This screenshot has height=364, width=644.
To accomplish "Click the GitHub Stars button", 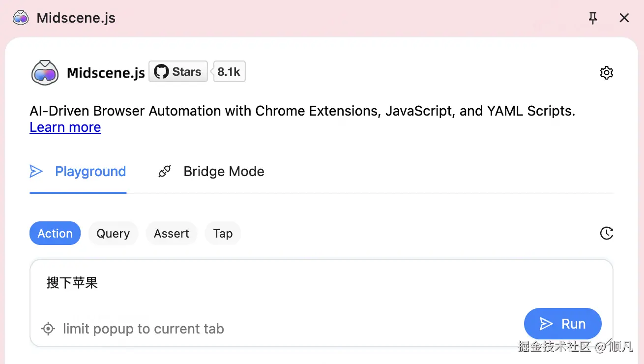I will click(178, 72).
